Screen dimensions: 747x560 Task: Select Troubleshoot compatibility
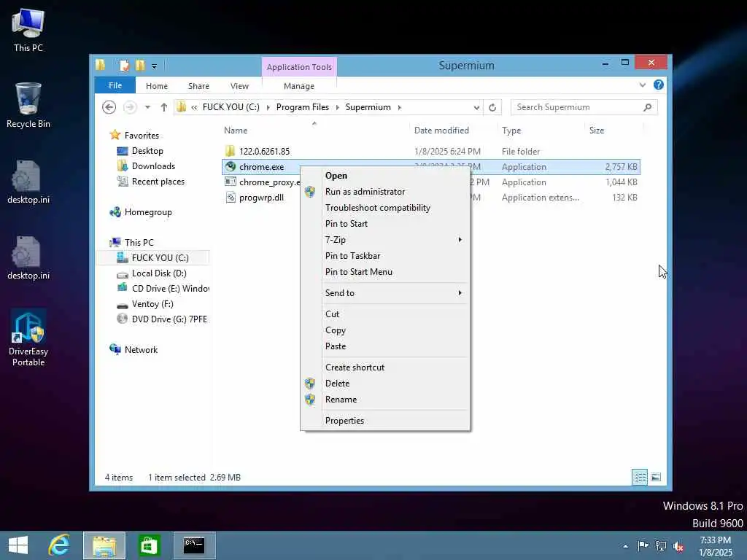tap(378, 208)
